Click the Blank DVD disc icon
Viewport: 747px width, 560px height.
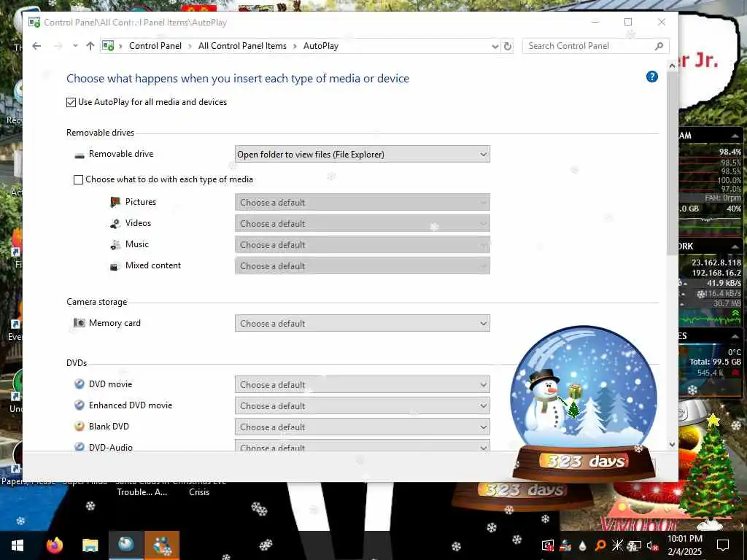[79, 426]
